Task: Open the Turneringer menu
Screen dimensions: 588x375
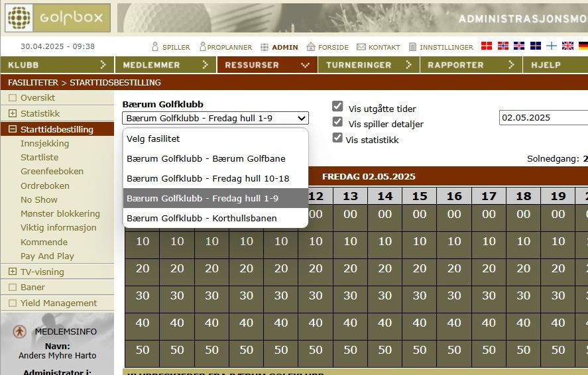Action: coord(369,65)
